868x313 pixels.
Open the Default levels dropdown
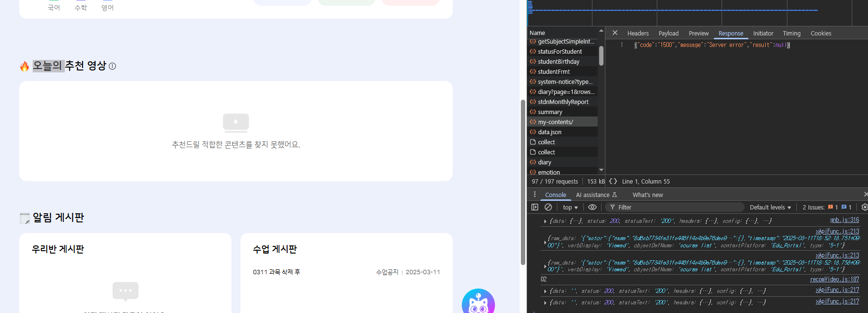tap(770, 208)
